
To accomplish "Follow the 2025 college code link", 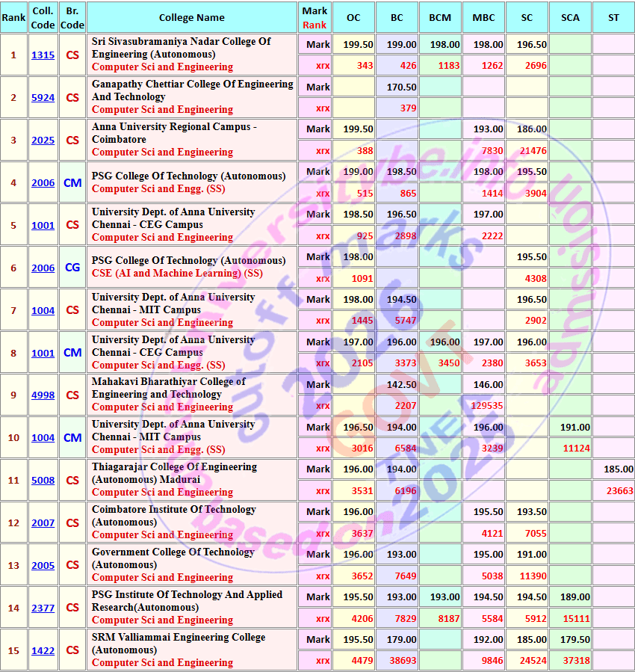I will coord(43,140).
